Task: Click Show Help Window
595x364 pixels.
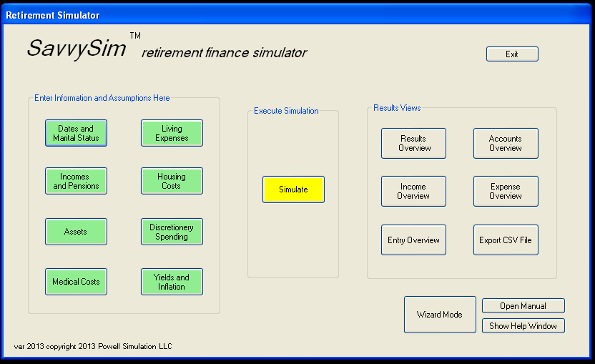Action: (523, 326)
